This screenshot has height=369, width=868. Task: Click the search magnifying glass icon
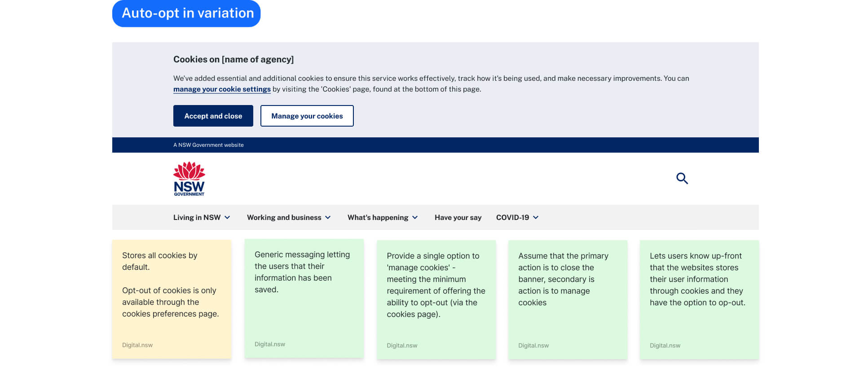point(682,178)
